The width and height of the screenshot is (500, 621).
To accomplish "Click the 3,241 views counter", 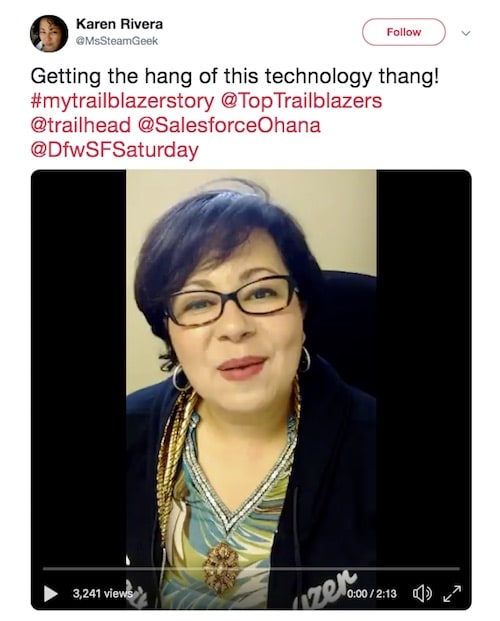I will 102,593.
